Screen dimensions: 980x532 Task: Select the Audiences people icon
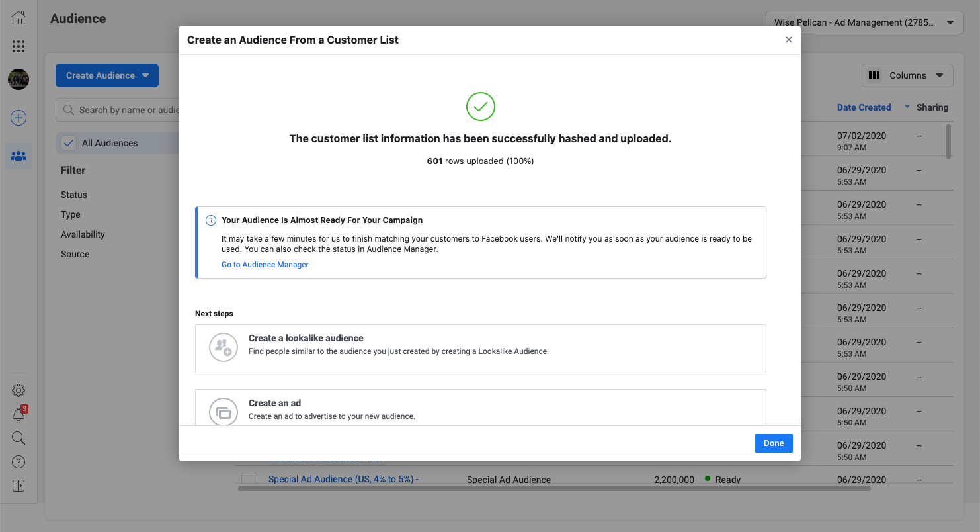(19, 156)
